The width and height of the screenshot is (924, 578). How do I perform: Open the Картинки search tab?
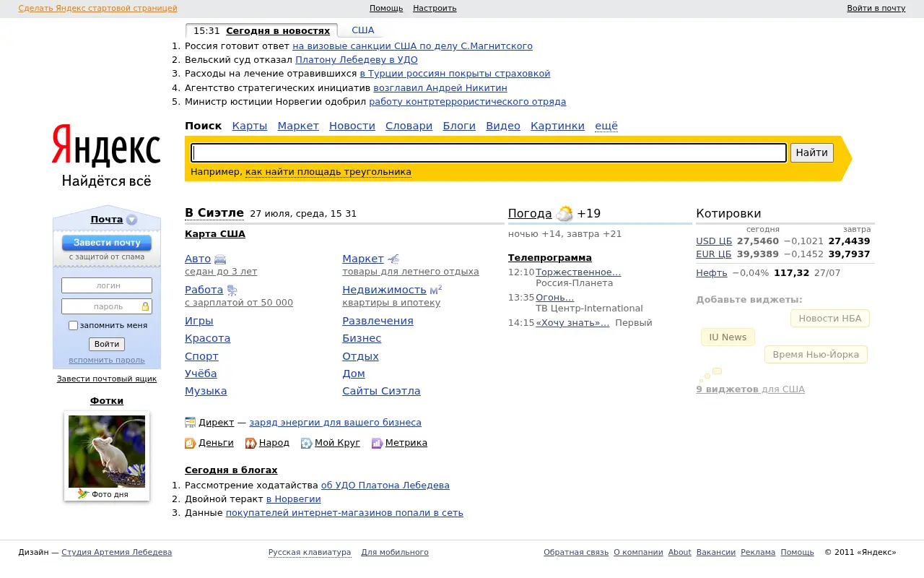coord(557,126)
